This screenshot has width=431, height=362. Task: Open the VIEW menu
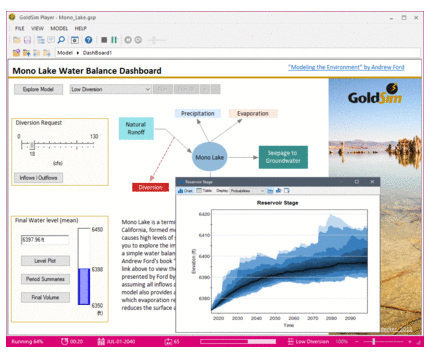[x=37, y=28]
